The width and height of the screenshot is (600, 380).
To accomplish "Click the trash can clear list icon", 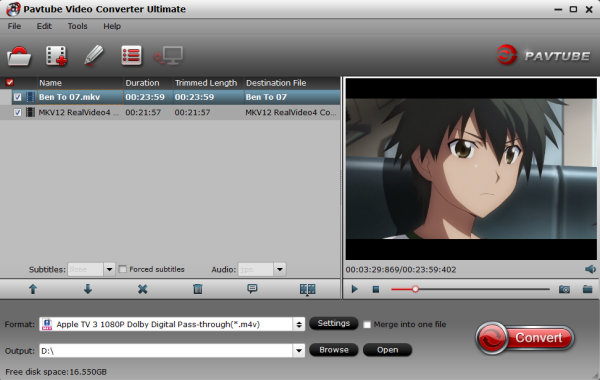I will point(197,289).
